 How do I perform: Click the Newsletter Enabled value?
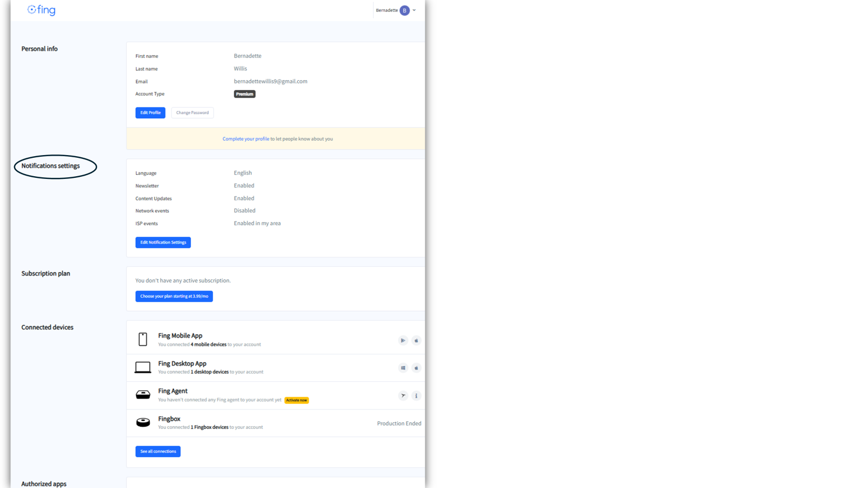(x=244, y=185)
